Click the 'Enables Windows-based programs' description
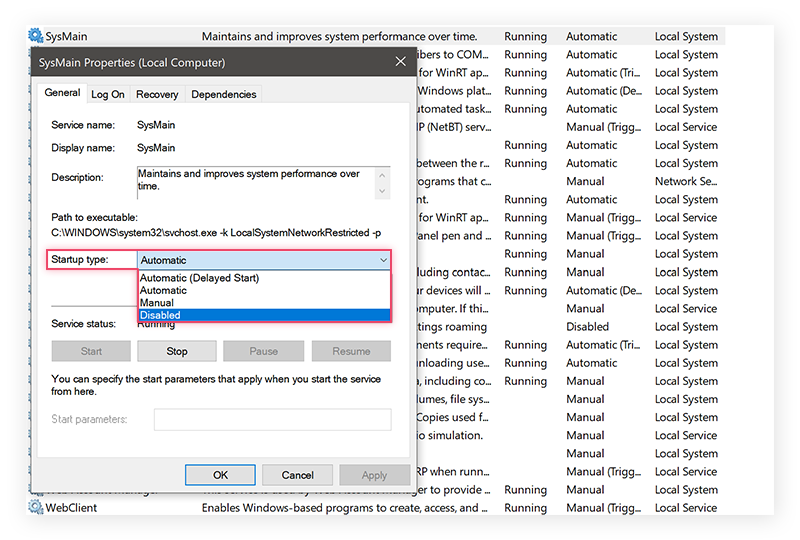 click(x=344, y=508)
